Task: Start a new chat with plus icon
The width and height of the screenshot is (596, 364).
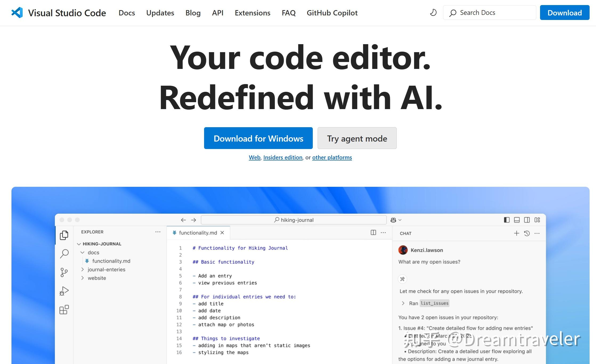Action: (x=516, y=233)
